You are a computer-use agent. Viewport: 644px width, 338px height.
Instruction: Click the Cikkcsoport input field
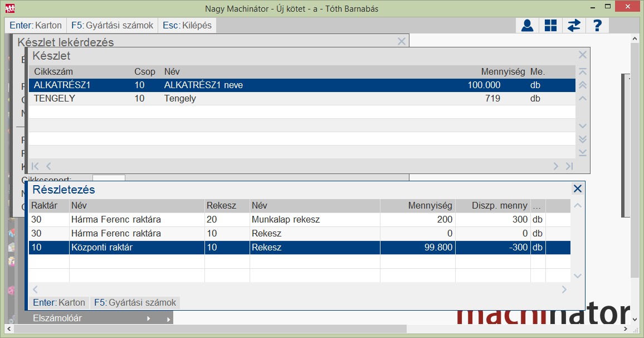(109, 177)
